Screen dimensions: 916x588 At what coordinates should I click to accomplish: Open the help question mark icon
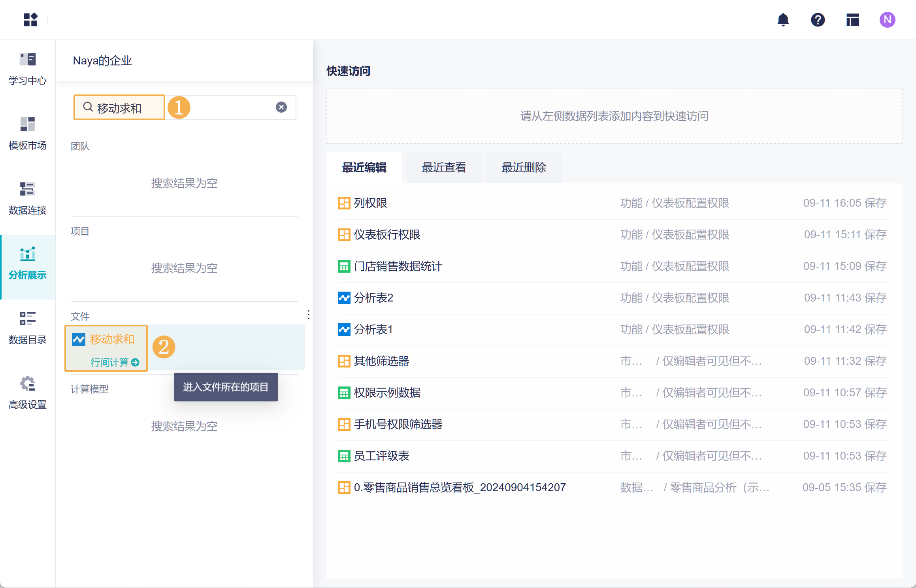(x=818, y=20)
